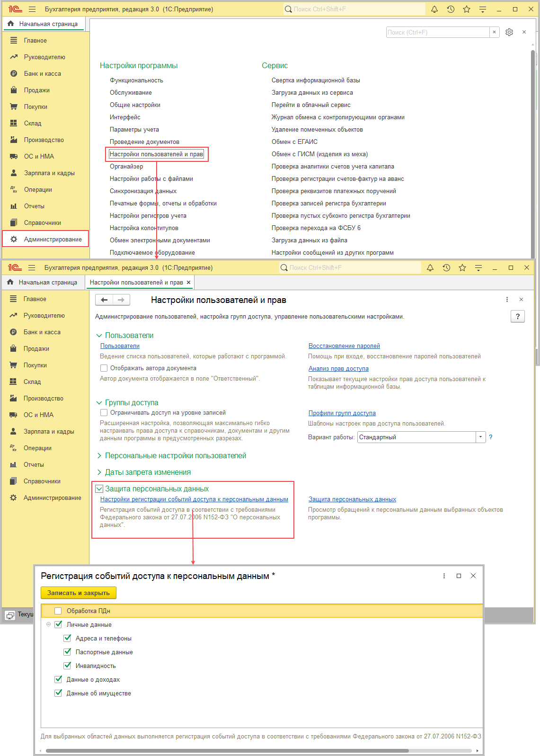Open Вариант работы dropdown
Screen dimensions: 540x756
[480, 437]
